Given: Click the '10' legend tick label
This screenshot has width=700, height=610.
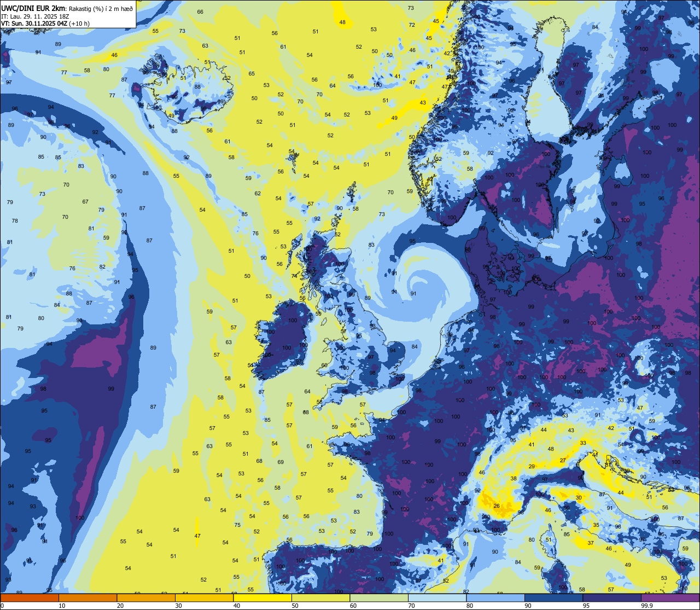Looking at the screenshot, I should [x=62, y=606].
